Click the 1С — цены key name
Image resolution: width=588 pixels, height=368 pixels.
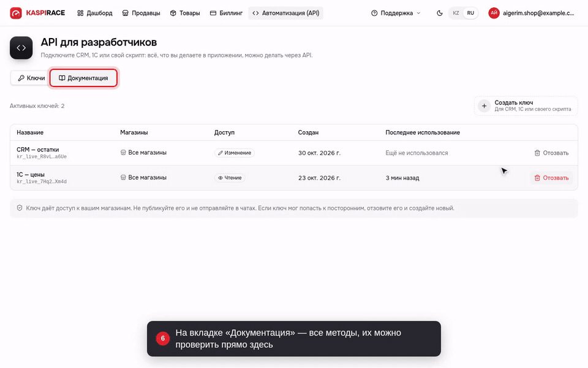click(31, 175)
